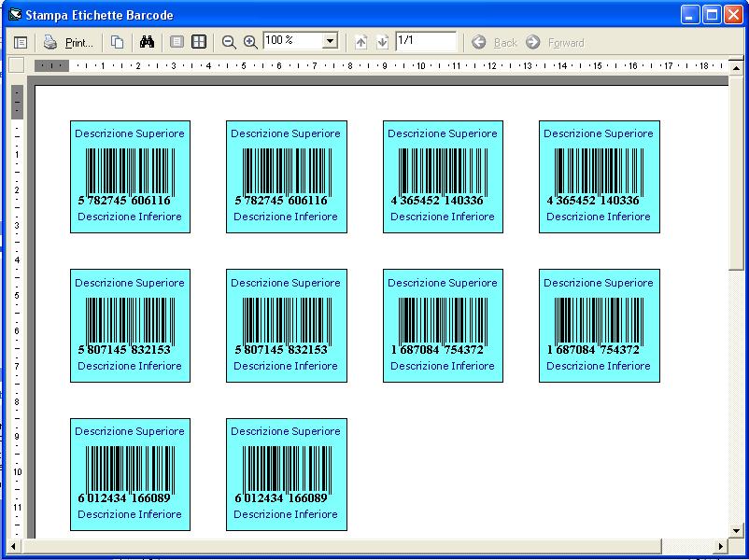Click the Back navigation arrow icon

coord(479,43)
